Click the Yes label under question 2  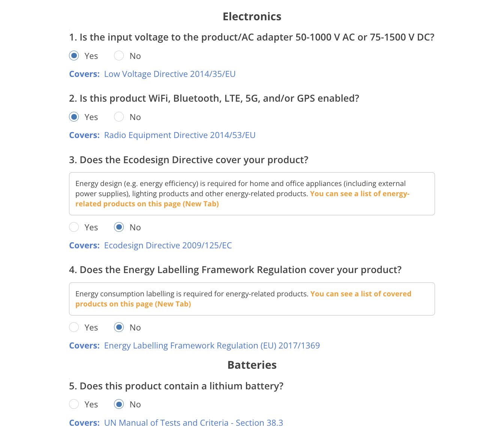pos(91,117)
